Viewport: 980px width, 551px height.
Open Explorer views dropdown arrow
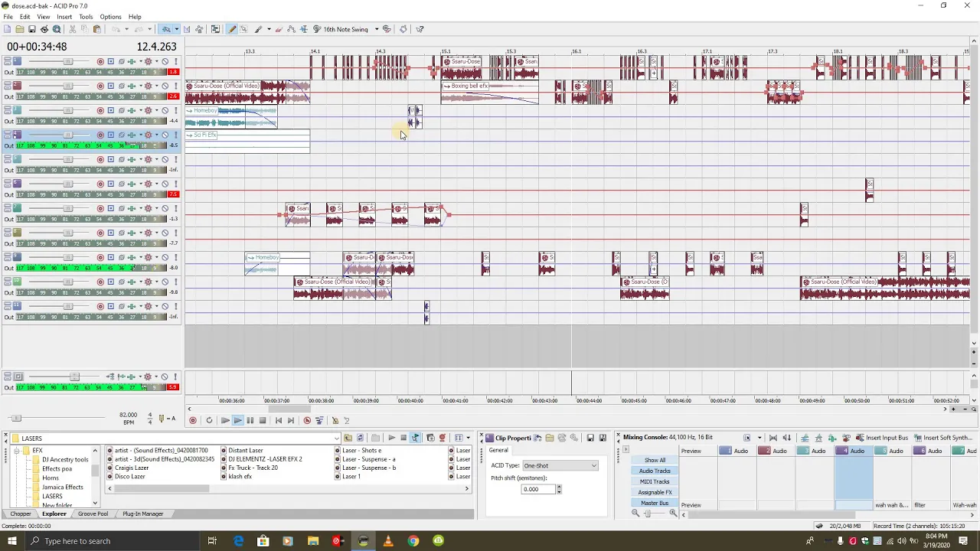(x=468, y=438)
